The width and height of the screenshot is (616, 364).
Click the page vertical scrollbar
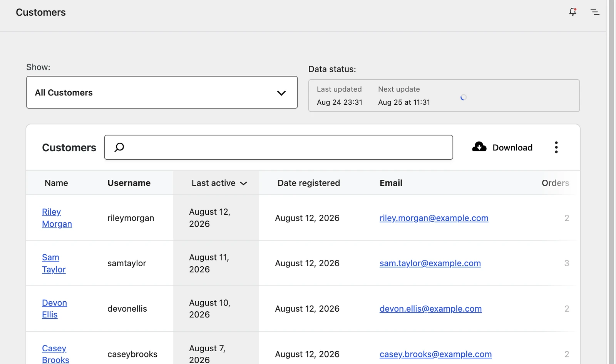coord(611,182)
